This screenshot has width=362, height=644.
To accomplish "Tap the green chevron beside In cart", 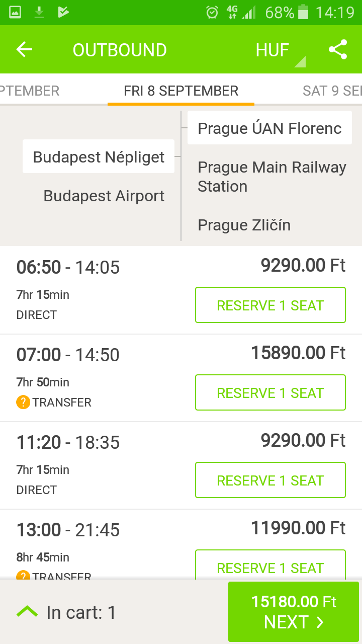I will coord(27,612).
